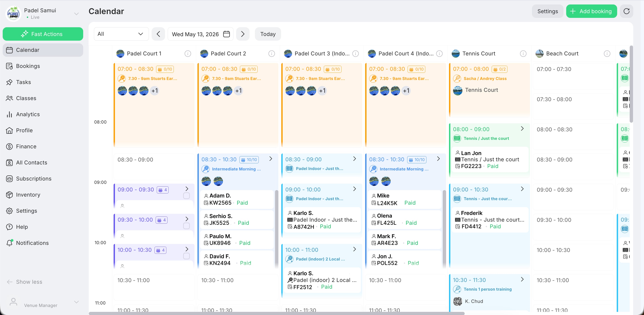Expand the 08:30 - 10:30 Padel Court 4 class
Viewport: 644px width, 315px height.
[x=438, y=159]
